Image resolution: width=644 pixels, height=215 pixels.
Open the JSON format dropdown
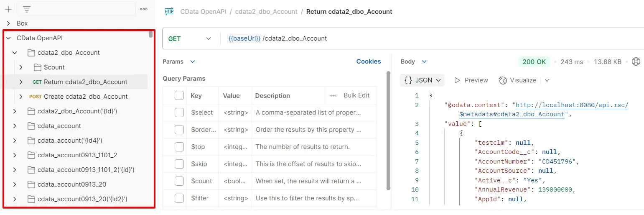[423, 80]
